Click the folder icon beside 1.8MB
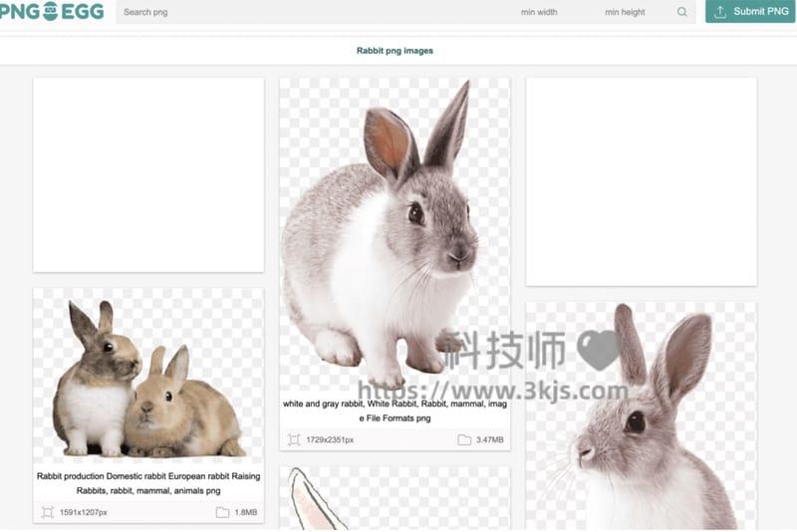 tap(222, 512)
